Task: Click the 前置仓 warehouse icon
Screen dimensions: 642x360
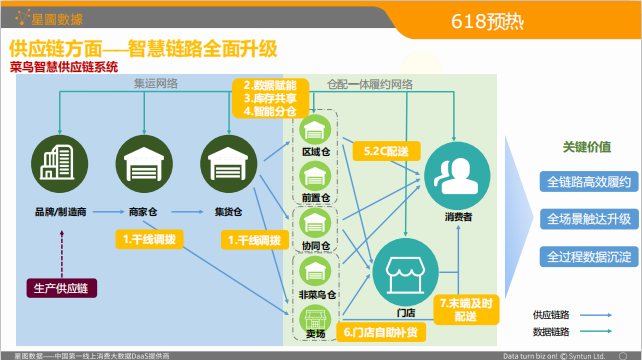Action: (315, 177)
